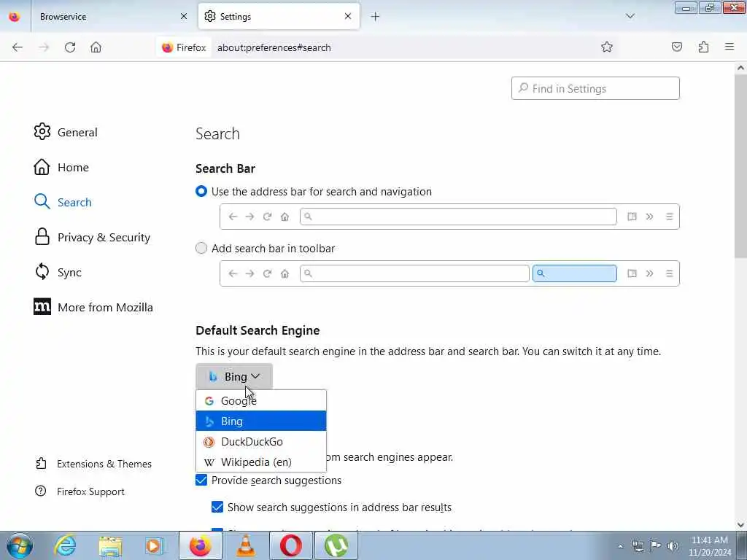Bookmark this page with the star icon
The image size is (747, 560).
tap(606, 47)
